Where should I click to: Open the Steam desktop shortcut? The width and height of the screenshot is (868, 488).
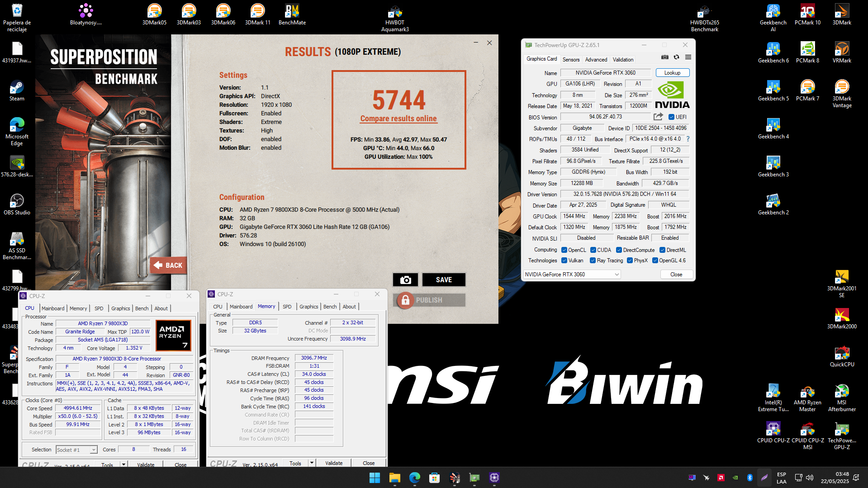[x=17, y=90]
